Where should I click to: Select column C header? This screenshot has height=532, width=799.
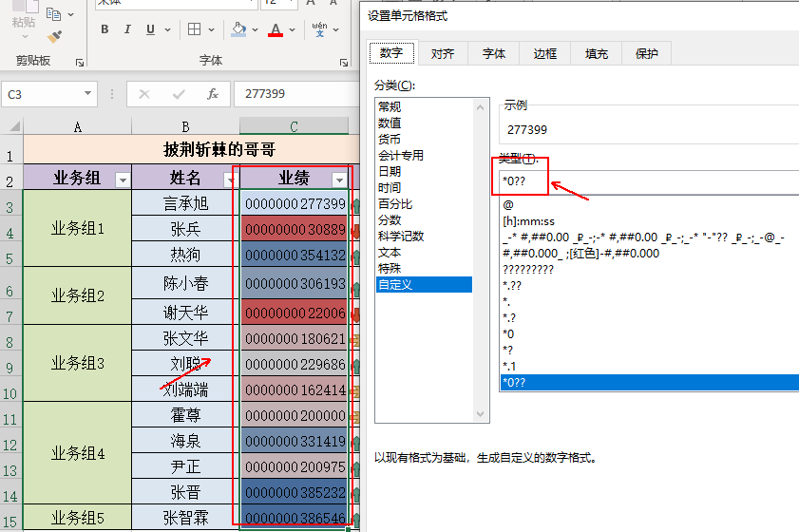point(294,126)
